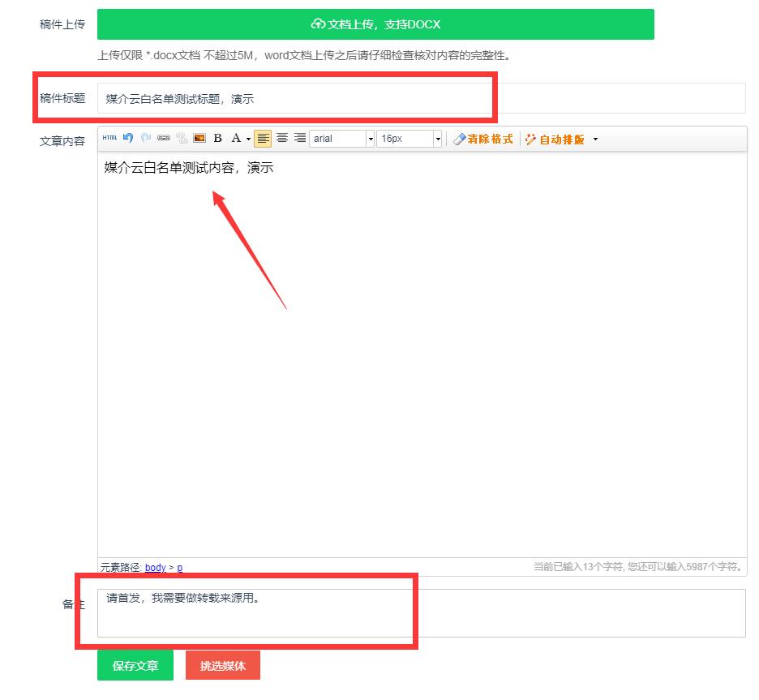
Task: Insert a hyperlink with the chain icon
Action: point(164,139)
